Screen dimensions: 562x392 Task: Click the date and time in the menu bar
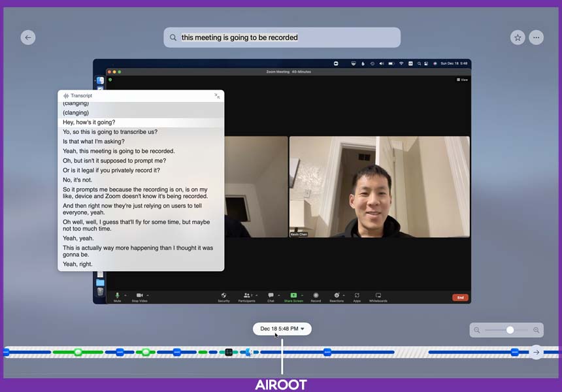click(x=454, y=63)
